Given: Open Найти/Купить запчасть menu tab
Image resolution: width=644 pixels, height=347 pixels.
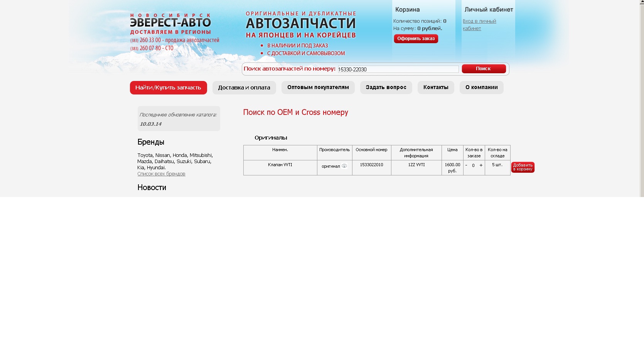Looking at the screenshot, I should tap(169, 88).
